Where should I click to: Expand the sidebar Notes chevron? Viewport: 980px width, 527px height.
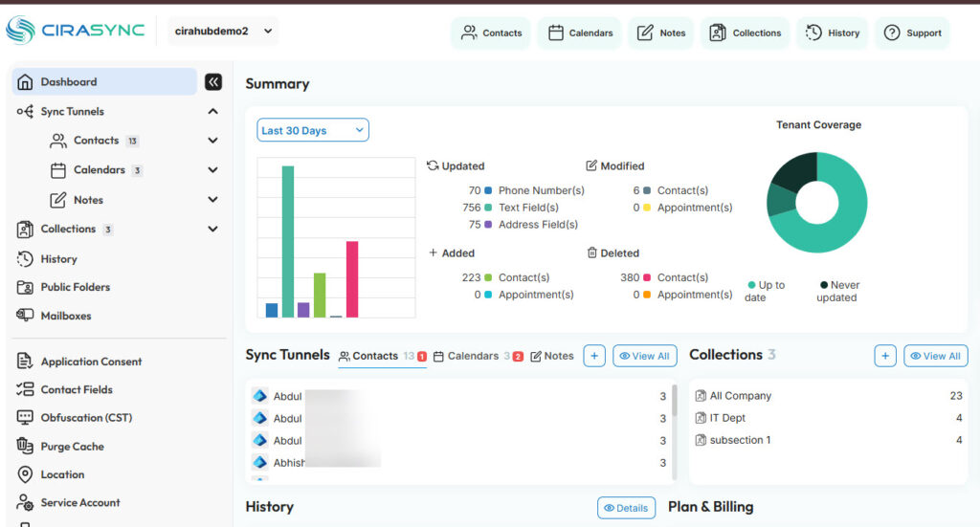click(212, 199)
